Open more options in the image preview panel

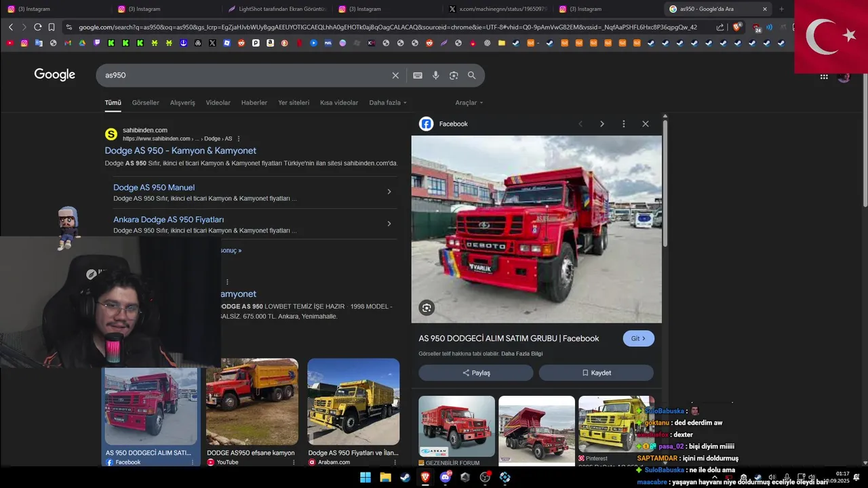624,124
